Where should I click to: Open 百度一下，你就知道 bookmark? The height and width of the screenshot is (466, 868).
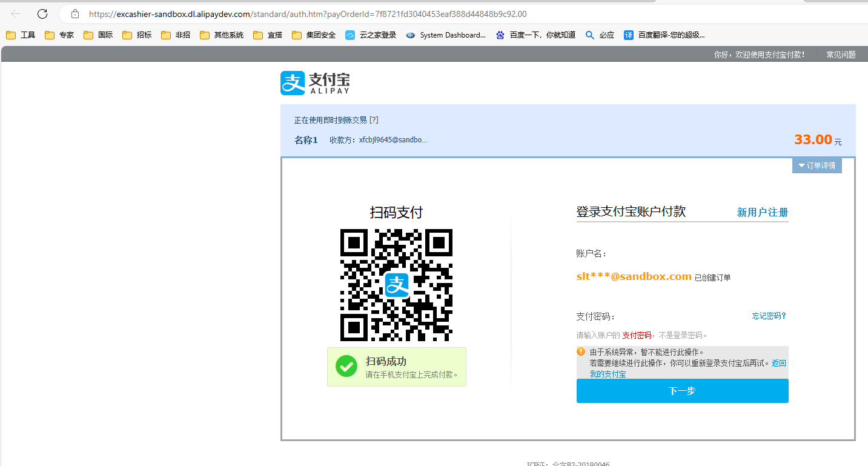(535, 35)
